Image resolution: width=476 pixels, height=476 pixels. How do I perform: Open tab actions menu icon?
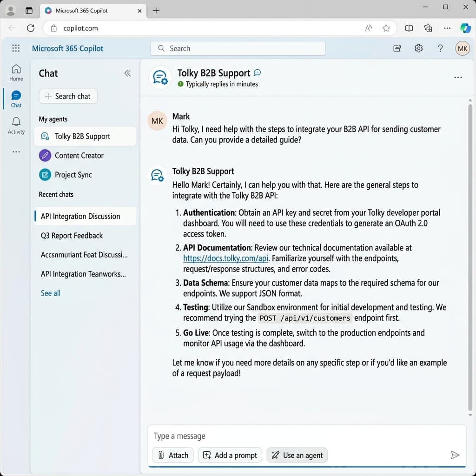pyautogui.click(x=29, y=11)
